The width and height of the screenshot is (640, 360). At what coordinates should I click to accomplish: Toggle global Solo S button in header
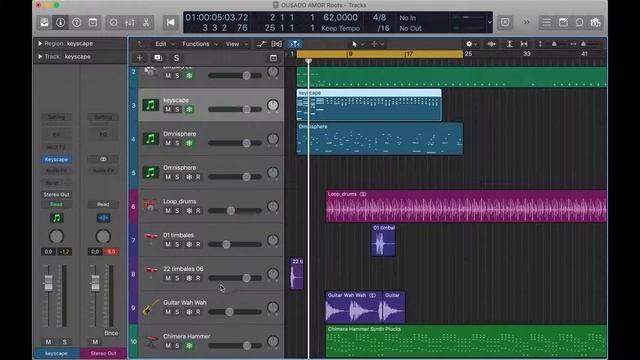[176, 58]
